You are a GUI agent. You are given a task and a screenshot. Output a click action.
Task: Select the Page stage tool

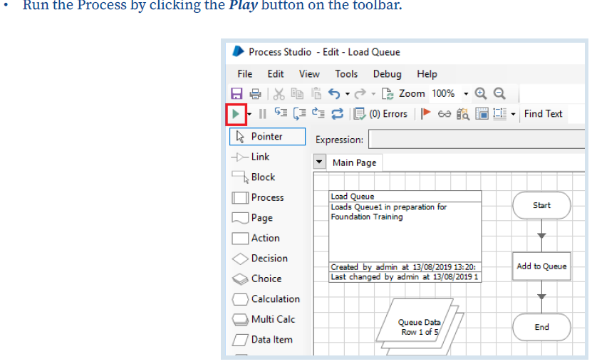[x=251, y=218]
